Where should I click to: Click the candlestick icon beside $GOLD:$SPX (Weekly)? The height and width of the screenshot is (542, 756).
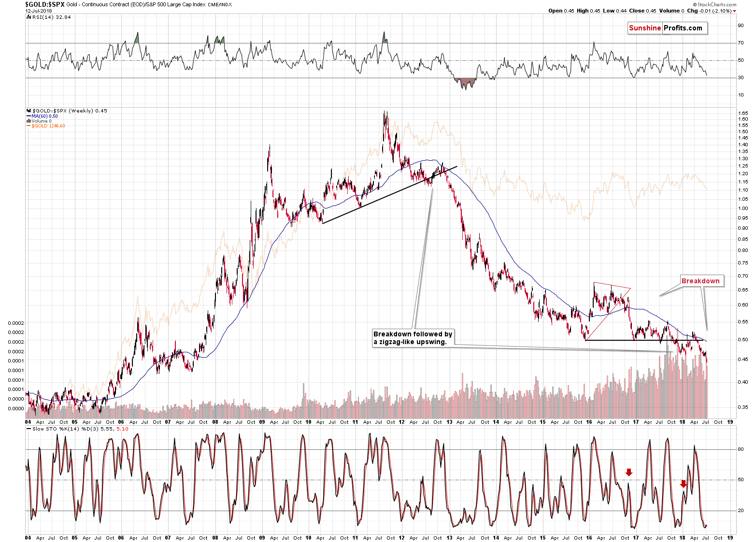coord(29,111)
